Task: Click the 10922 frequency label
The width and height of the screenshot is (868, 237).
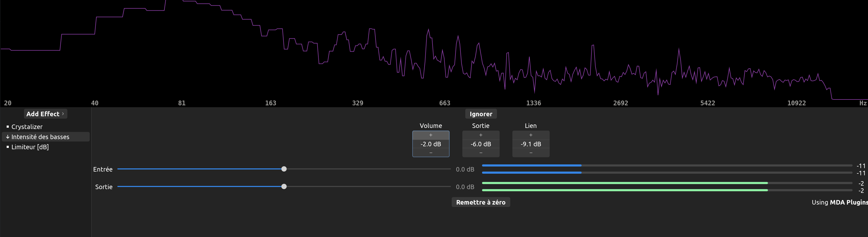Action: [796, 103]
